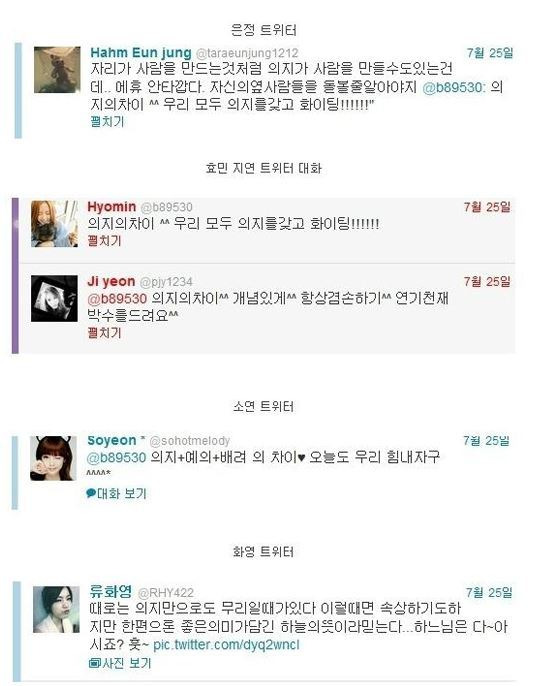Open the Soyeon username link
The width and height of the screenshot is (553, 686).
112,440
